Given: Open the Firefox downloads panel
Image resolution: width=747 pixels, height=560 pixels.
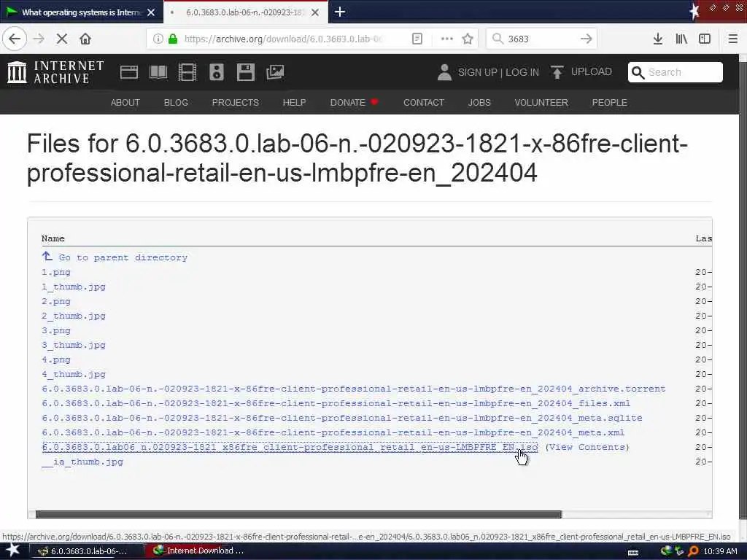Looking at the screenshot, I should pos(658,39).
